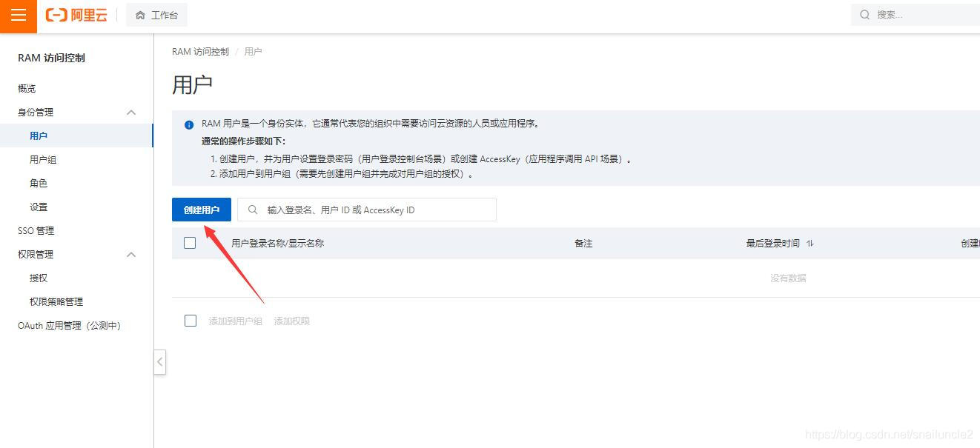980x448 pixels.
Task: Open 权限策略管理 in the sidebar
Action: pos(56,302)
